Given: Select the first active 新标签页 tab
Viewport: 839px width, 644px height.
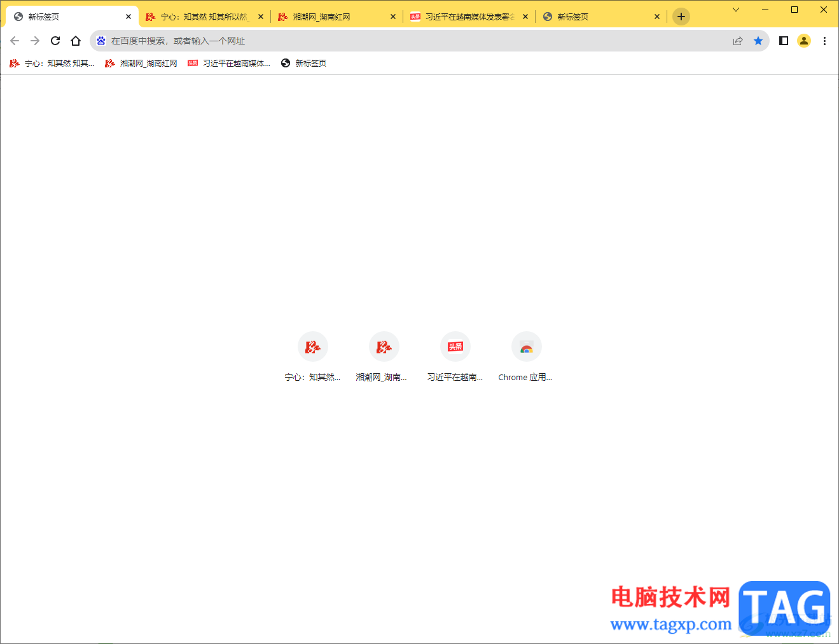Looking at the screenshot, I should [x=72, y=17].
